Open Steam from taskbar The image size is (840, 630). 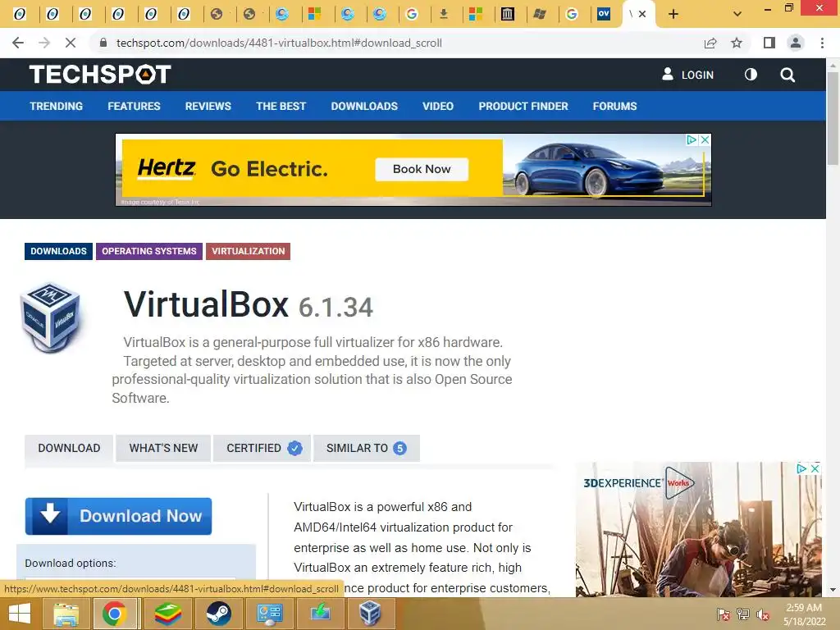[218, 614]
